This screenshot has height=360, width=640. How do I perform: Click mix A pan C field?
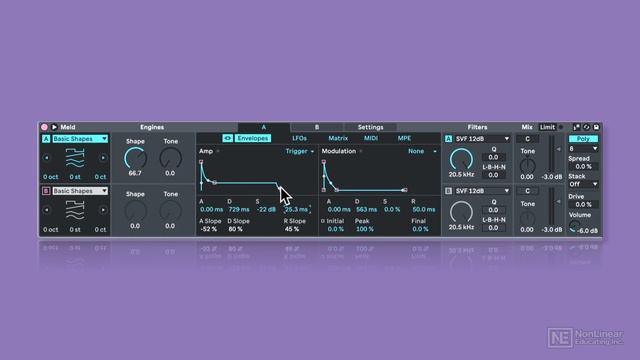pos(527,139)
